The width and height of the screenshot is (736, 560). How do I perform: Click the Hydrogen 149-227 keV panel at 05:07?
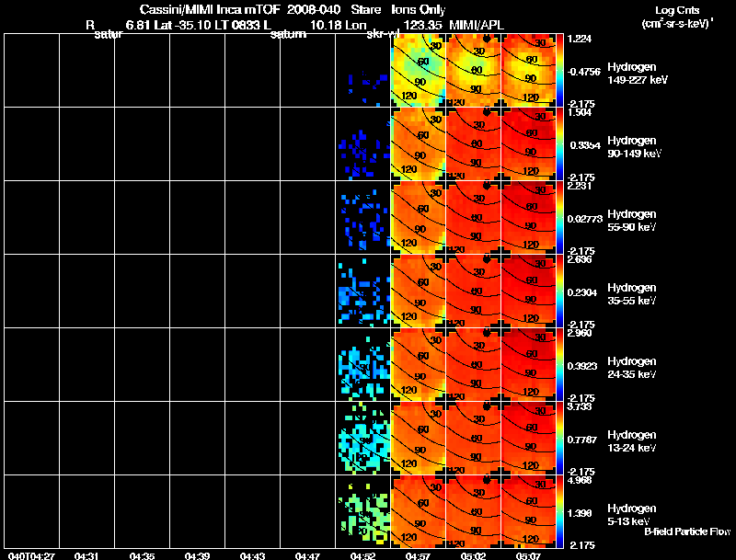tap(528, 71)
